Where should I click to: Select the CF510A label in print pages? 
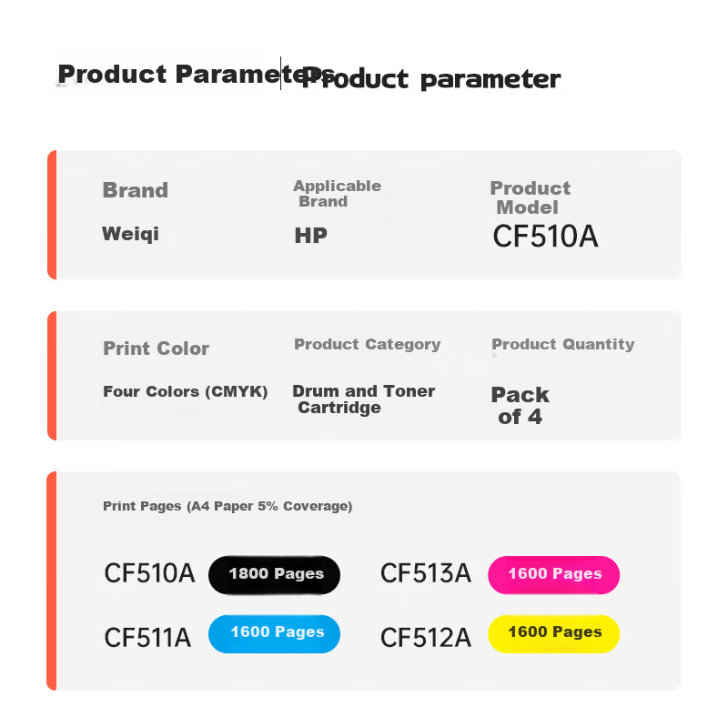(x=149, y=573)
